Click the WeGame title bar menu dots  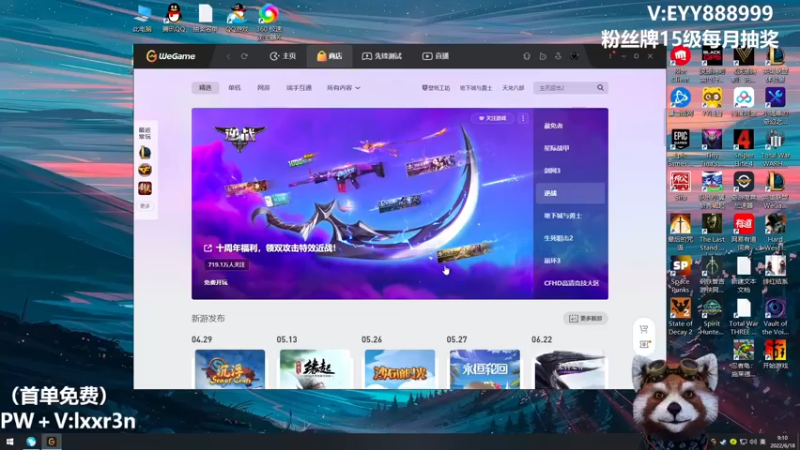click(610, 56)
